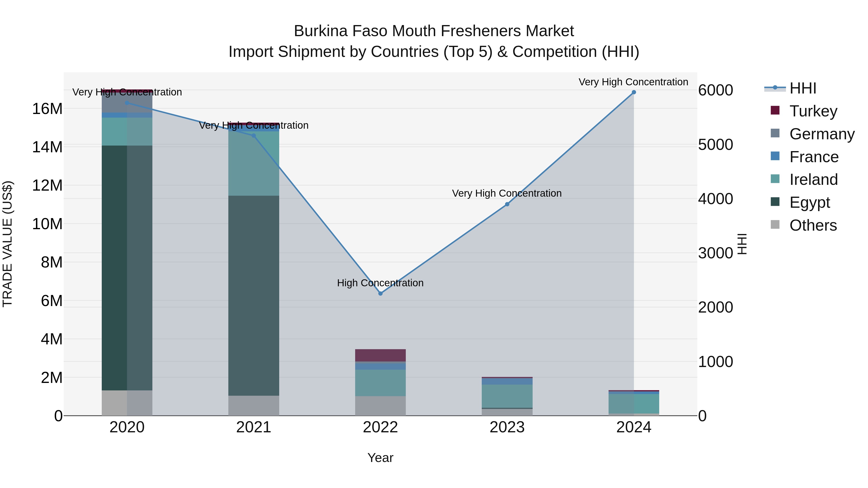Click the 16M y-axis tick label
This screenshot has height=488, width=868.
click(47, 109)
